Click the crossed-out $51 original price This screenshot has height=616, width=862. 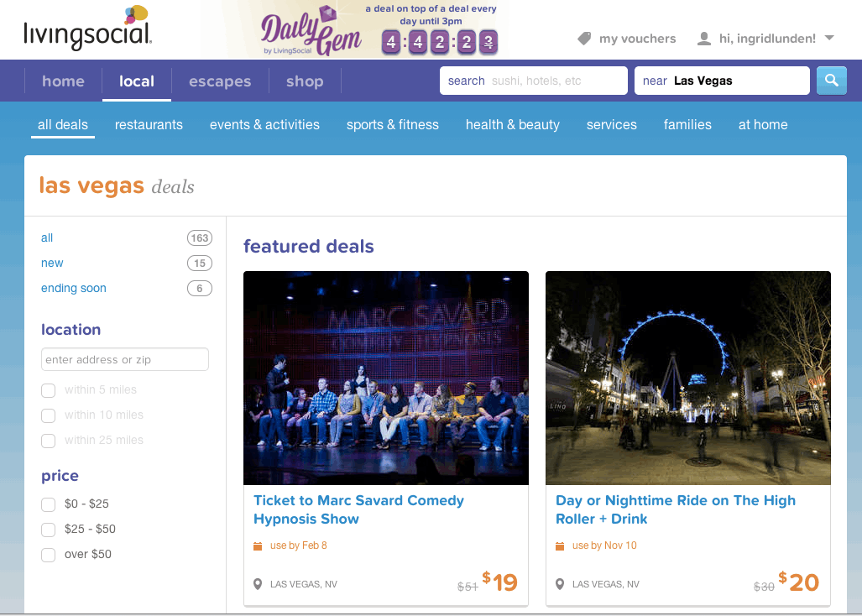tap(468, 587)
